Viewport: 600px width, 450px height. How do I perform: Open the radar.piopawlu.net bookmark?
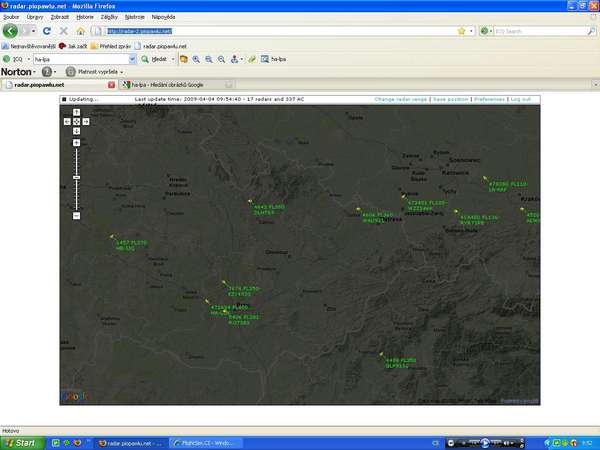coord(161,46)
